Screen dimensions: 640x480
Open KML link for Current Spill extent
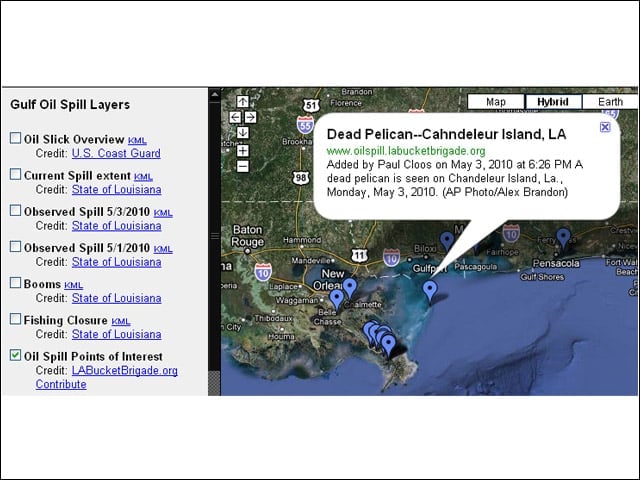pos(143,177)
